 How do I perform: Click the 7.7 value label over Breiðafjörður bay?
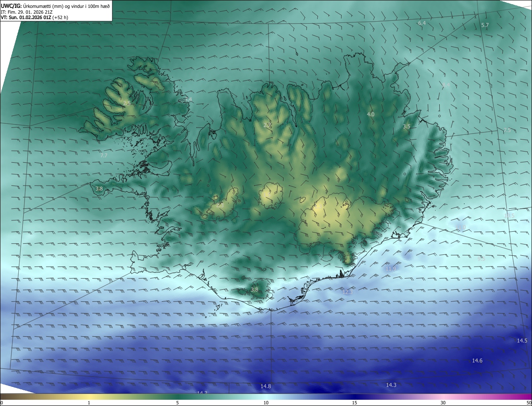[x=104, y=156]
